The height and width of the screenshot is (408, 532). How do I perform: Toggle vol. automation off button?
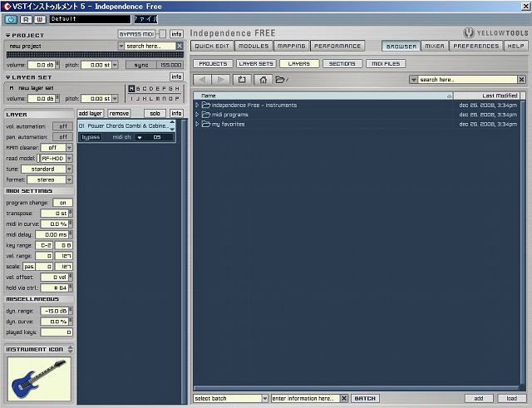(x=63, y=126)
